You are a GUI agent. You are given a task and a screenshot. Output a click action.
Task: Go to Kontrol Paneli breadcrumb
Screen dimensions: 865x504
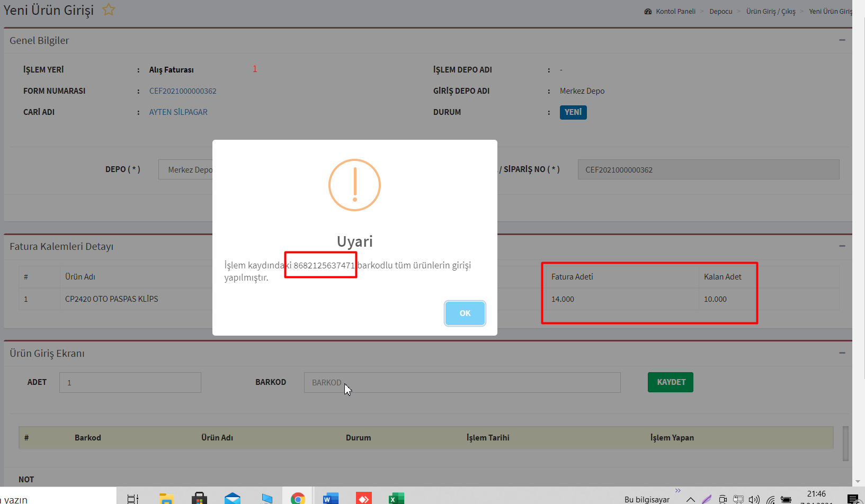coord(675,12)
